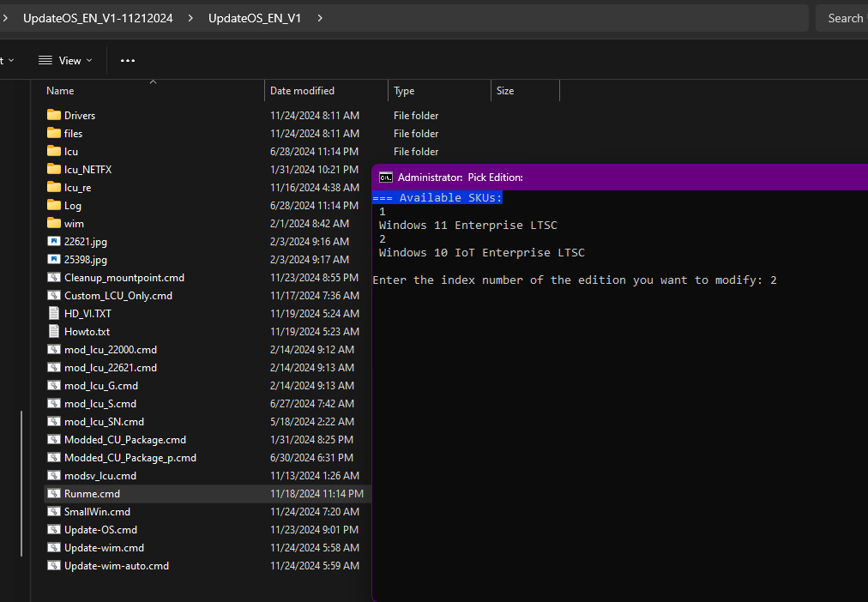This screenshot has width=868, height=602.
Task: Select the Runme.cmd script icon
Action: click(x=54, y=494)
